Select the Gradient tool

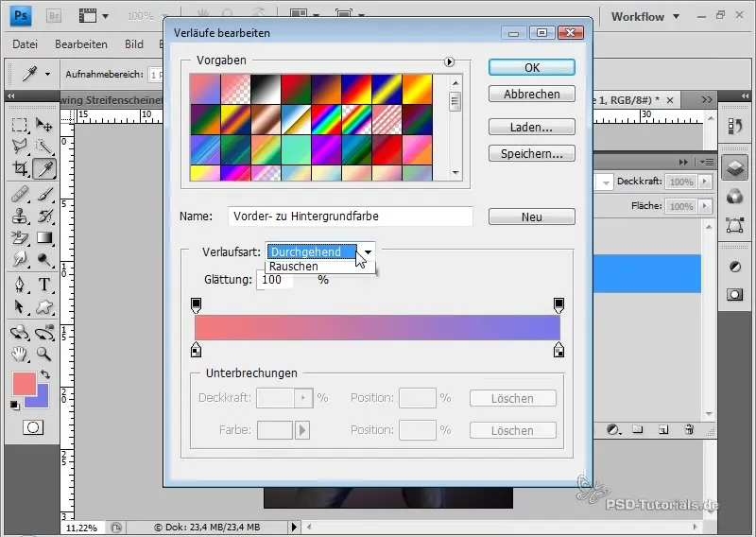click(44, 238)
